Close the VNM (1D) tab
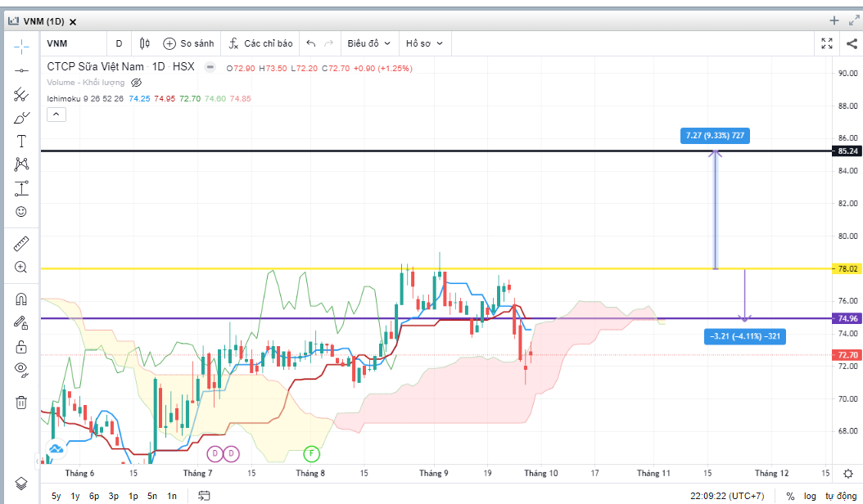 point(73,22)
